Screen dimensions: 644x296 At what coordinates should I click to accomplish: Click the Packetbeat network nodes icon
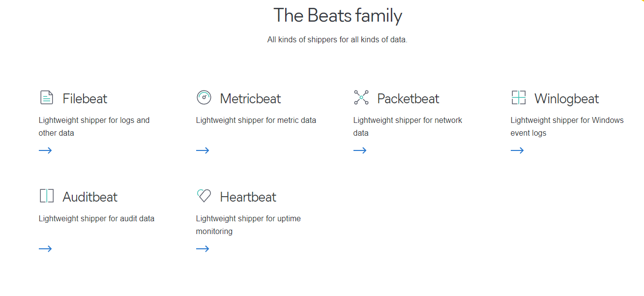[361, 97]
